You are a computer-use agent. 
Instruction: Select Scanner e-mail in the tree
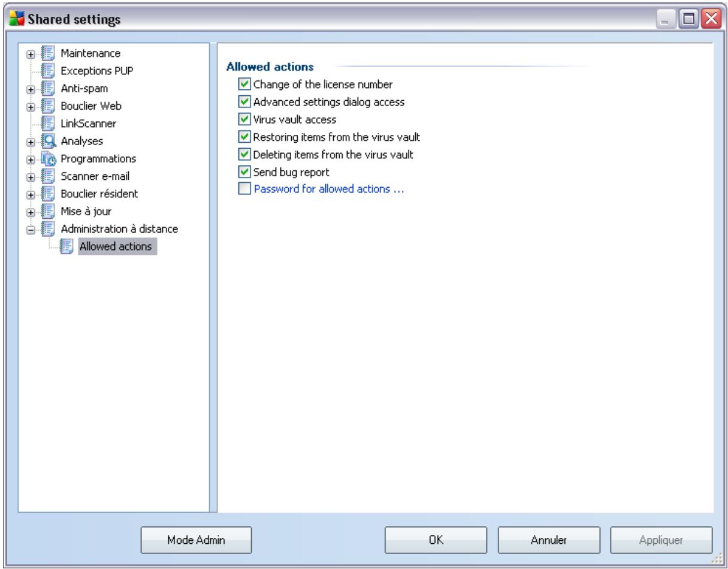[95, 176]
